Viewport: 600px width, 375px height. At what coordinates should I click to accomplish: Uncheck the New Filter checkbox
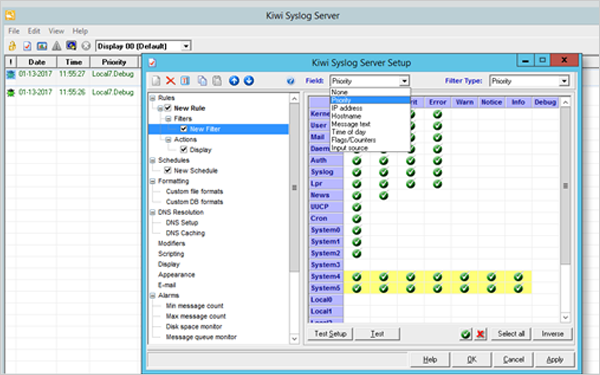pyautogui.click(x=184, y=129)
